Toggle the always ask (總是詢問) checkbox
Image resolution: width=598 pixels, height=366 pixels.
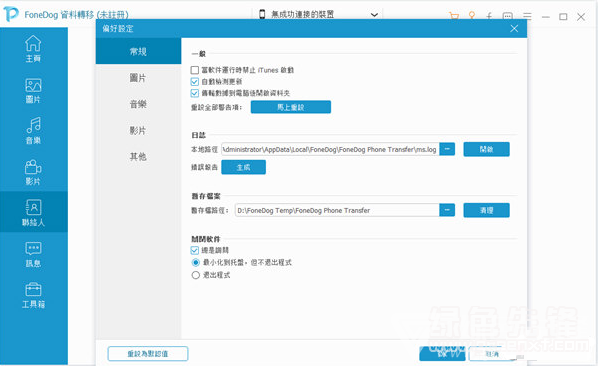195,250
